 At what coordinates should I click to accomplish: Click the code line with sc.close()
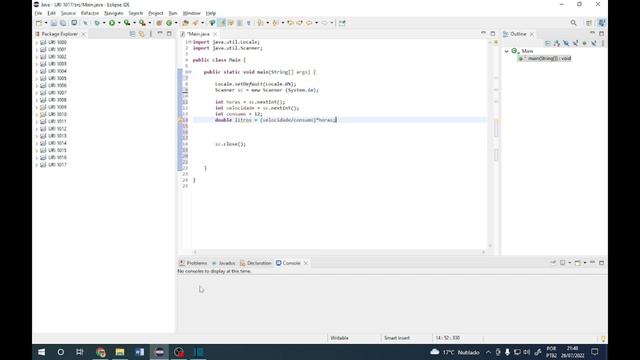click(231, 144)
